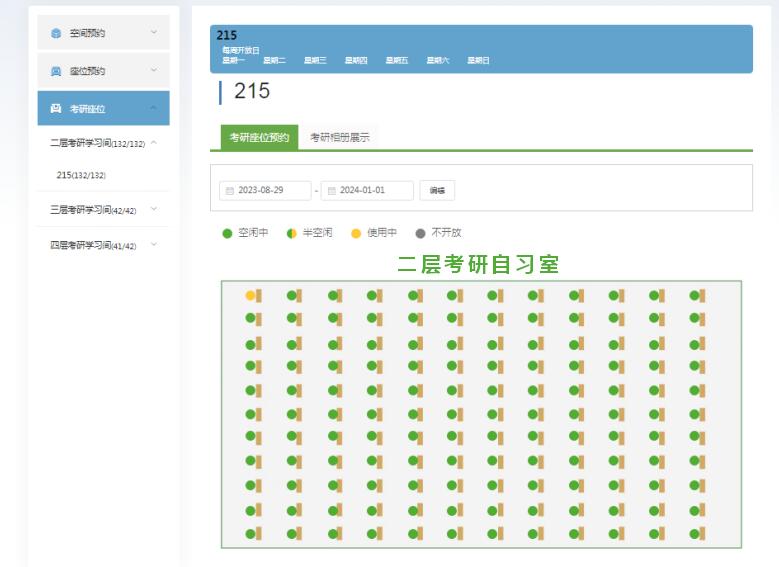Expand the 四层考研学习间 section
Image resolution: width=779 pixels, height=567 pixels.
pos(155,245)
